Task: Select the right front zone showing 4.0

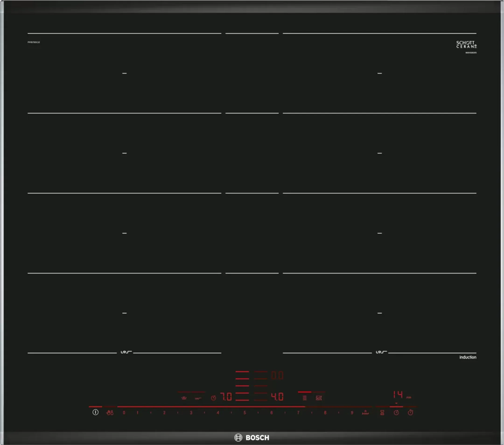Action: [x=277, y=397]
